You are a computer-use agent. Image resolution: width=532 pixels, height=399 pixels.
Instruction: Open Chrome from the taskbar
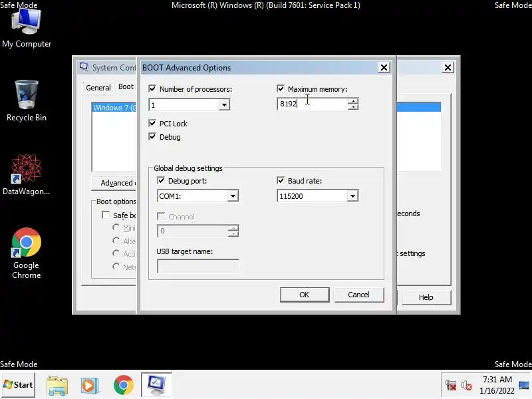point(124,385)
